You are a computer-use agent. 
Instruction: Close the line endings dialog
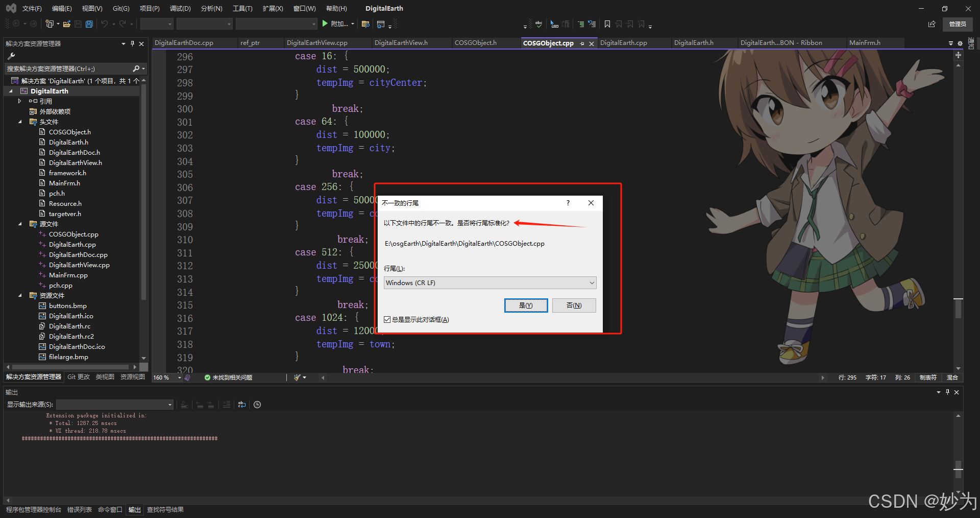[591, 203]
